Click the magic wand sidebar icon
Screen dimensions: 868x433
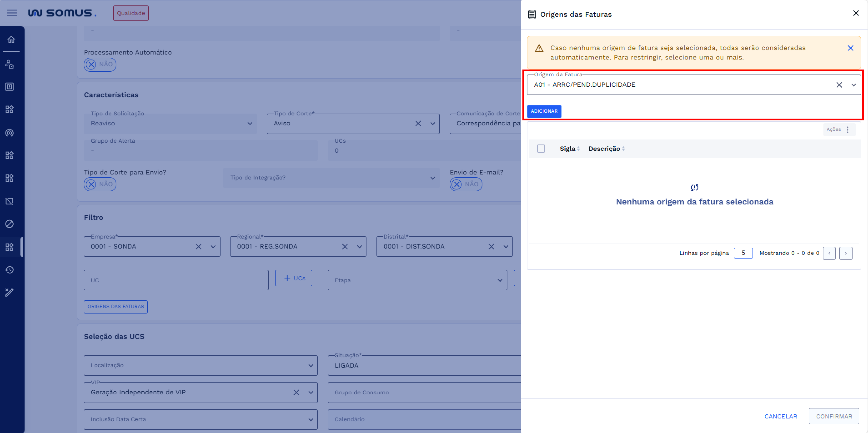click(10, 292)
